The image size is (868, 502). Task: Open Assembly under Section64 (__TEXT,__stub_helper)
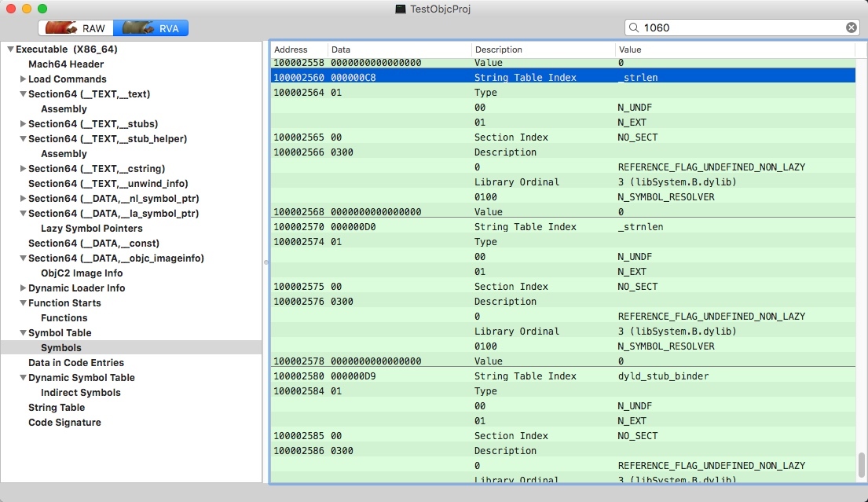click(64, 154)
